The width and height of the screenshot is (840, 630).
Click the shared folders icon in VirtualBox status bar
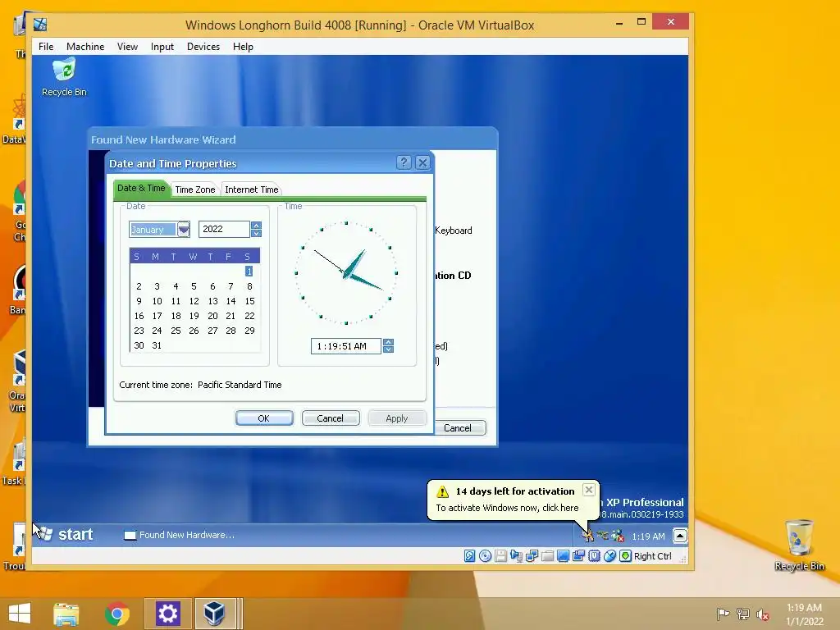coord(547,556)
